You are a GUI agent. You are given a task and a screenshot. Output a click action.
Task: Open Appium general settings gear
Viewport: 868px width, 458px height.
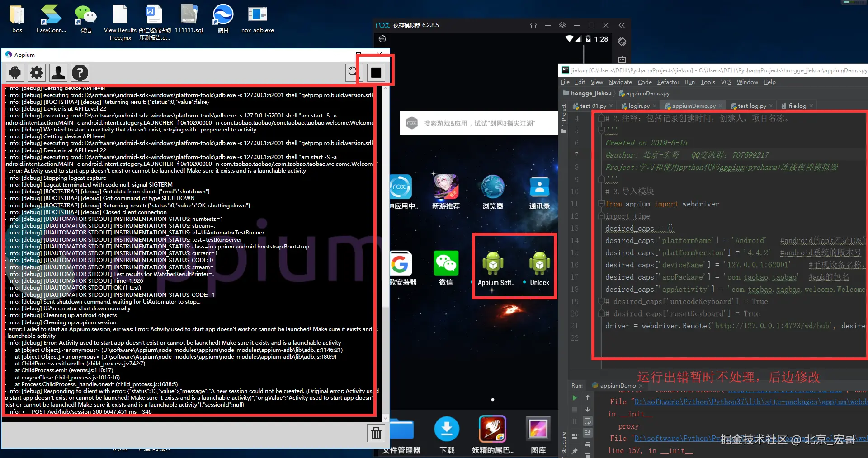pos(37,73)
